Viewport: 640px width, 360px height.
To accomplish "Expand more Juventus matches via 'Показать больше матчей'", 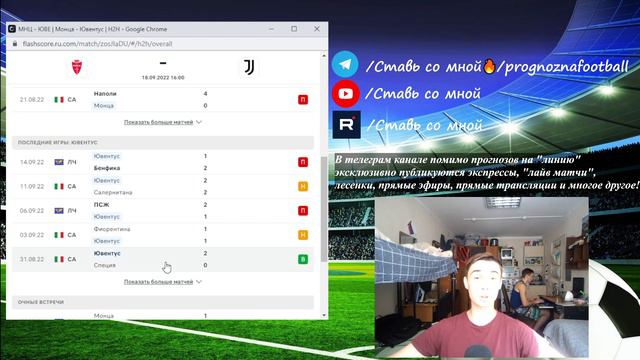I will (x=158, y=282).
